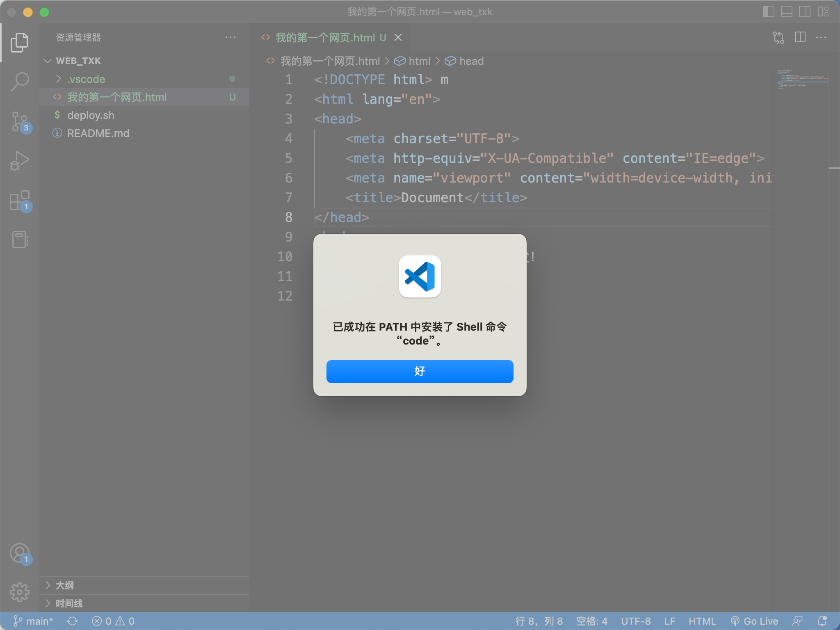Click the Accounts icon in activity bar
The width and height of the screenshot is (840, 630).
click(20, 554)
